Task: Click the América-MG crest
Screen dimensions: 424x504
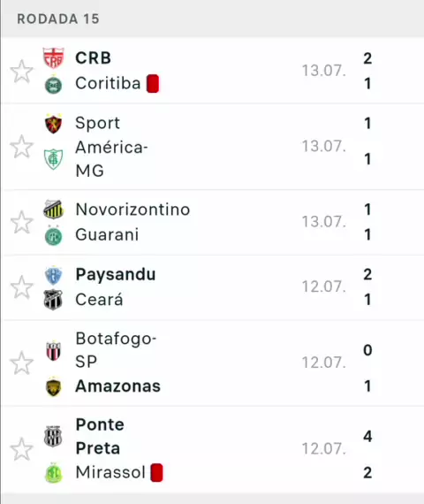Action: point(53,159)
